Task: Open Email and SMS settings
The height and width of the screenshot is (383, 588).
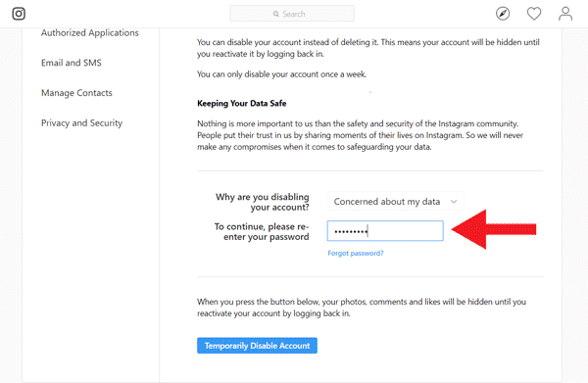Action: click(x=72, y=63)
